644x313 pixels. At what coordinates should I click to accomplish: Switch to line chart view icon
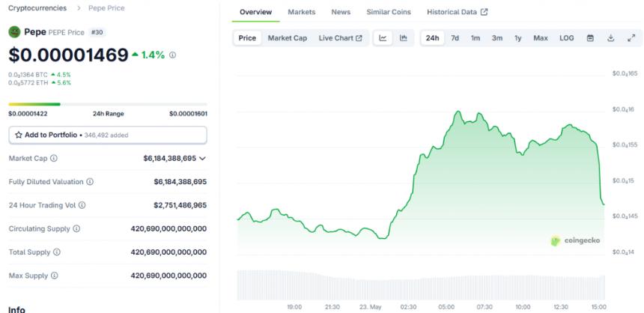click(x=383, y=37)
